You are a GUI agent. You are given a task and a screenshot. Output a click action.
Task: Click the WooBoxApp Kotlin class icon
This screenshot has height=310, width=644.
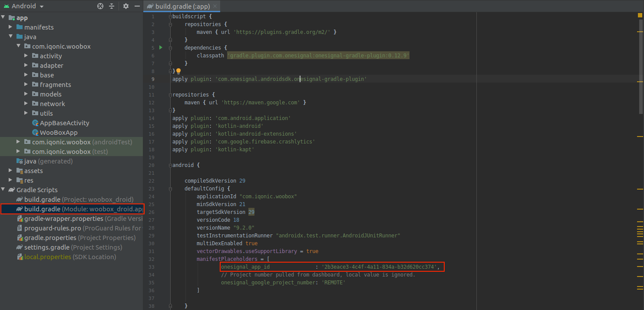click(x=36, y=133)
